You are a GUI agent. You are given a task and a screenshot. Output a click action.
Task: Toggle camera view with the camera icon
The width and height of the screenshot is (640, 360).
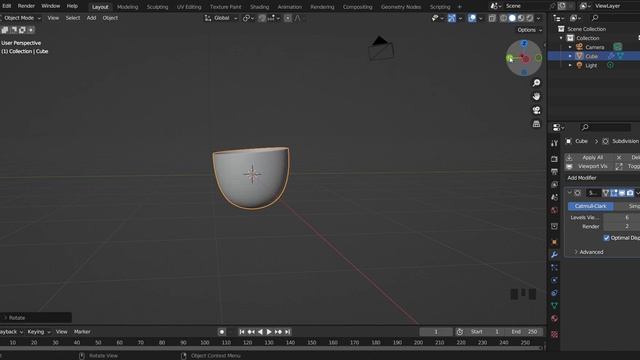[x=536, y=110]
